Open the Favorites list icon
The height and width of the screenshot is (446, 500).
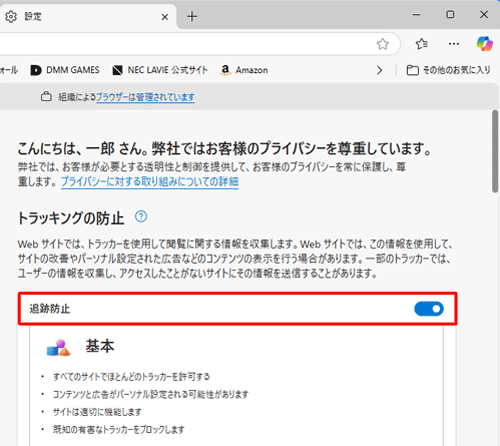[421, 44]
